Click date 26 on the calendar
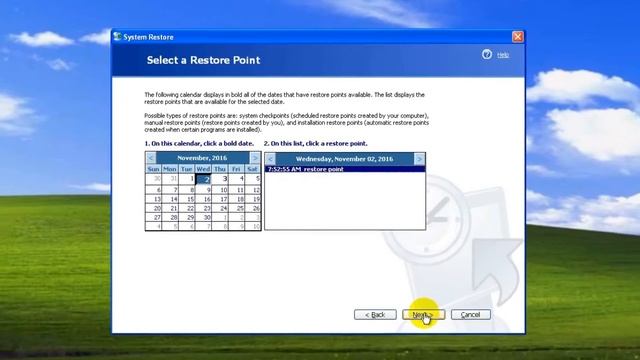The height and width of the screenshot is (360, 640). tap(253, 208)
